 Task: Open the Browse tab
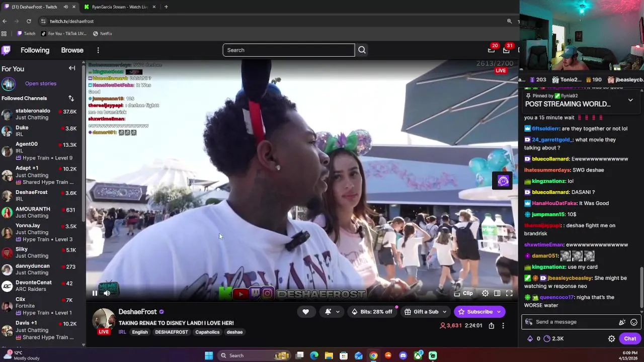point(72,50)
